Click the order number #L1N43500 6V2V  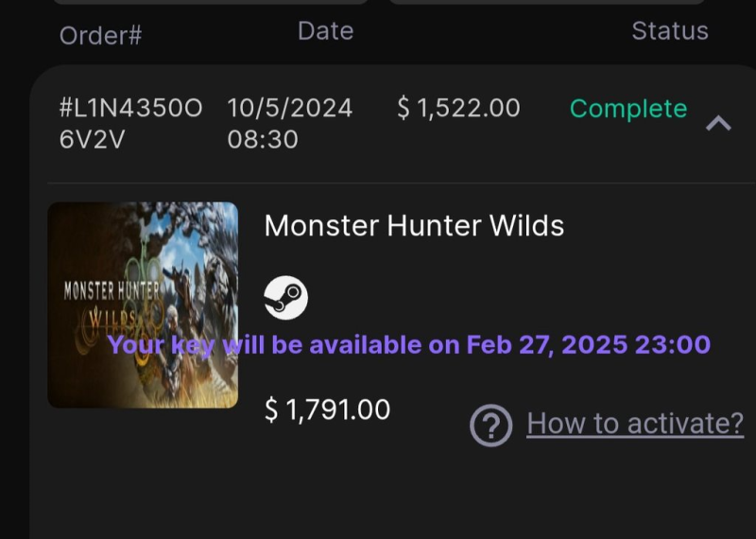point(129,124)
